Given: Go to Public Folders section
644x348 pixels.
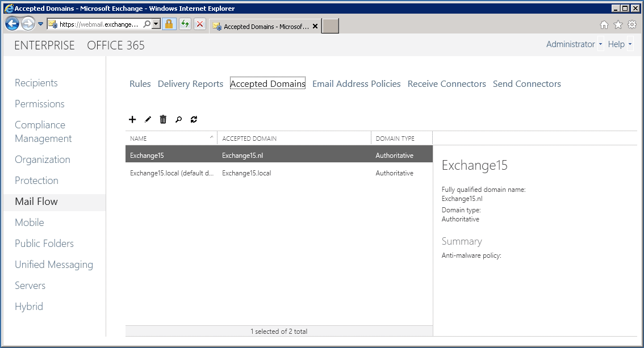Looking at the screenshot, I should click(44, 244).
